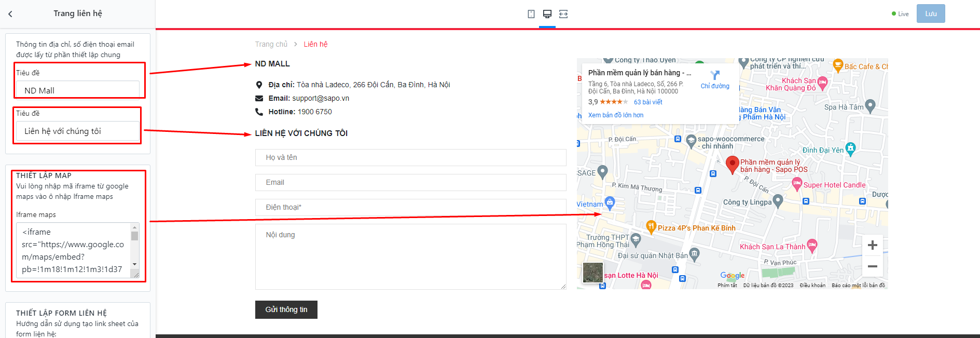Click the Live status indicator
This screenshot has width=980, height=338.
(x=900, y=14)
